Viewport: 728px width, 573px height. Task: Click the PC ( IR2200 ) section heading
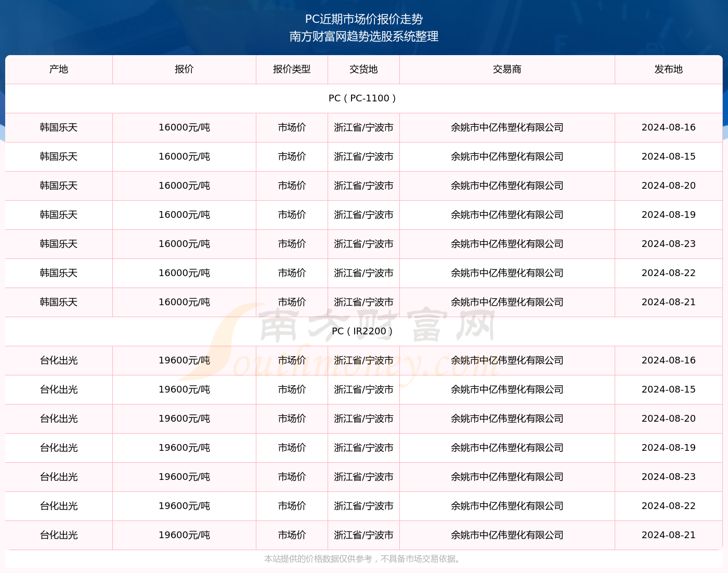click(363, 331)
